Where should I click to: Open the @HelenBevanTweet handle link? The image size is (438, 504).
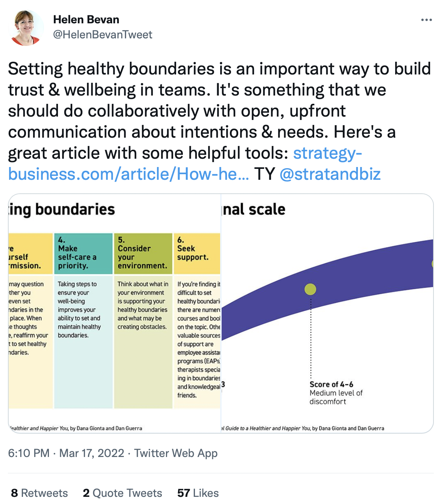[103, 35]
